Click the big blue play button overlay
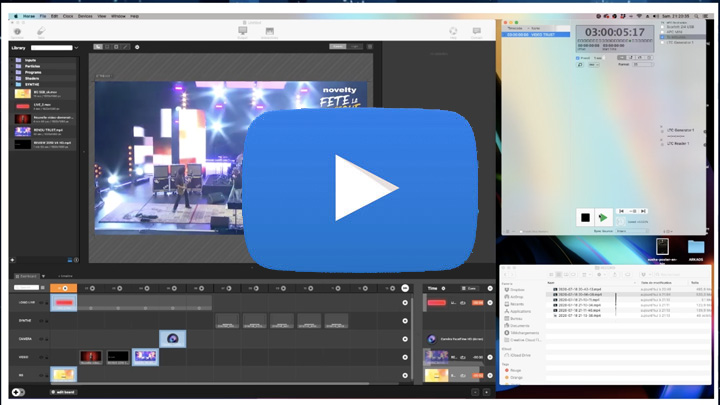Viewport: 720px width, 405px height. pyautogui.click(x=361, y=189)
